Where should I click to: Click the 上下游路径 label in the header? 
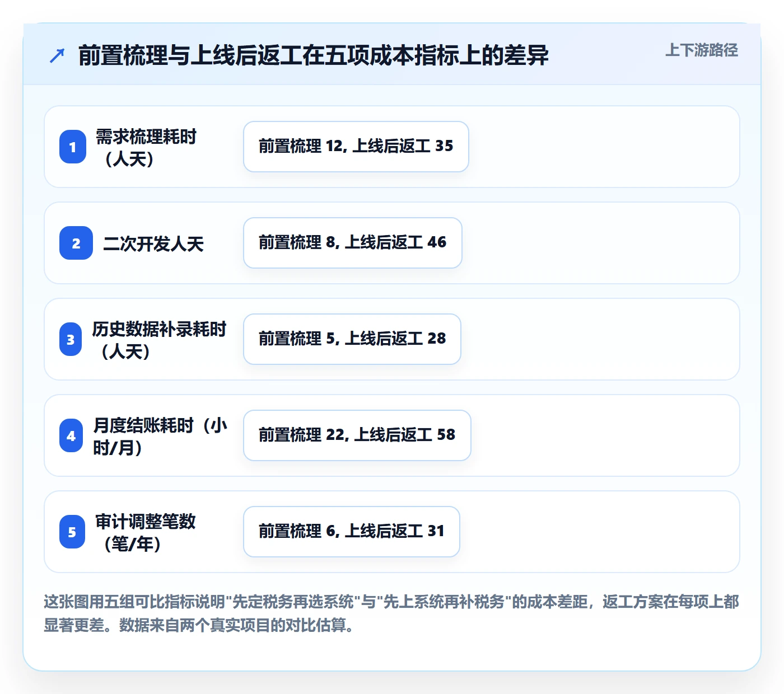(x=702, y=50)
